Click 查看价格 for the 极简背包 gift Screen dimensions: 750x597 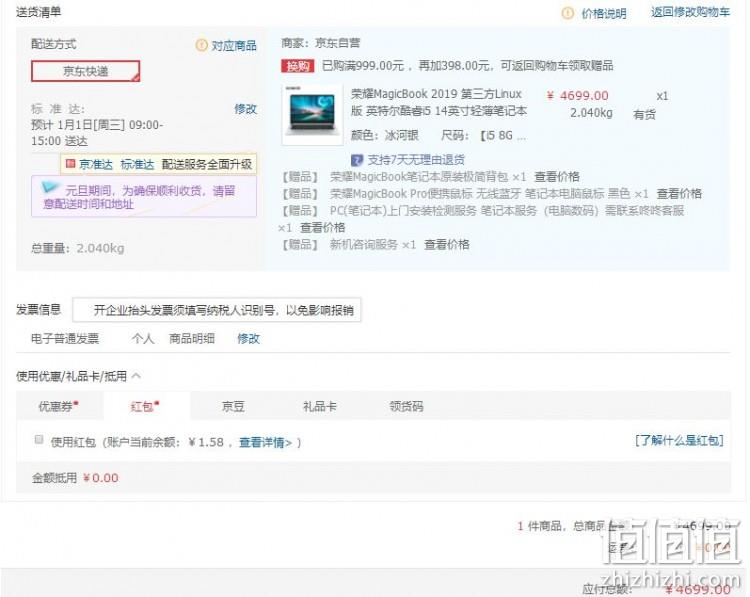click(x=557, y=177)
